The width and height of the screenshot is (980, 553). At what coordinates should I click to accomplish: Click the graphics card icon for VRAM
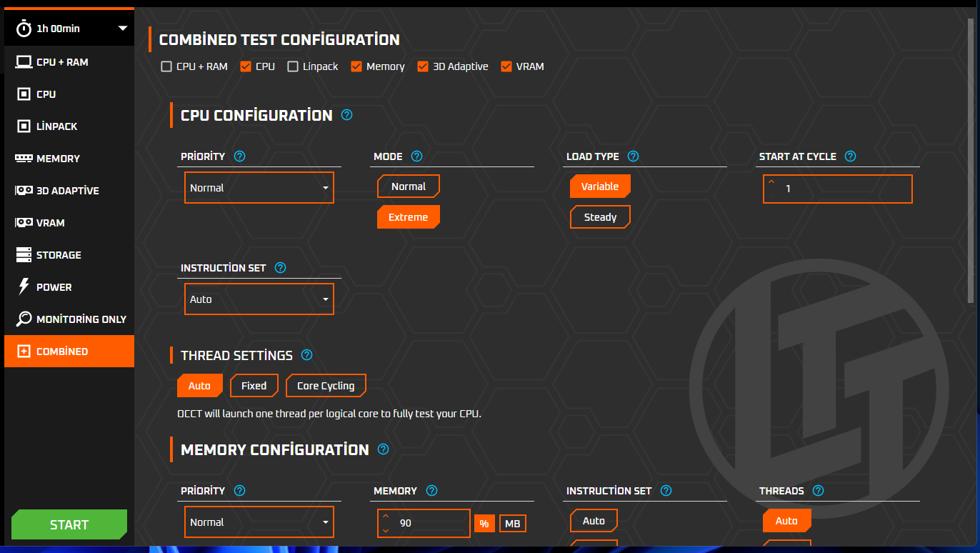tap(24, 223)
